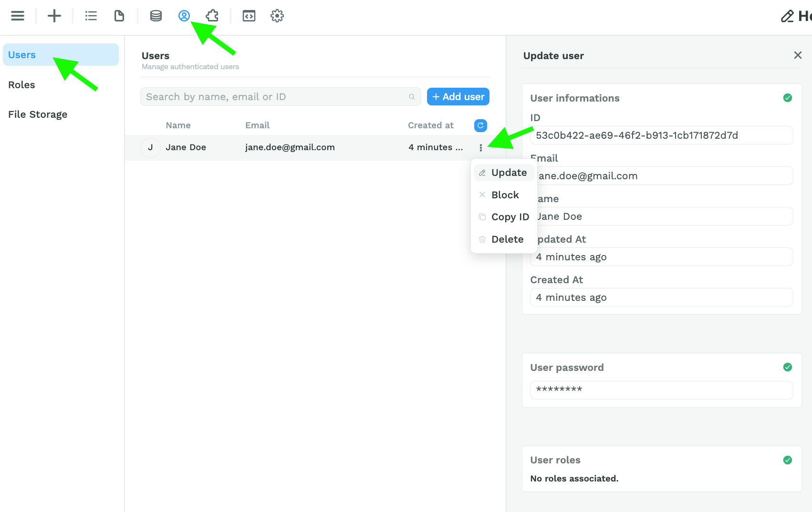Click the plus add icon in toolbar

click(x=54, y=16)
